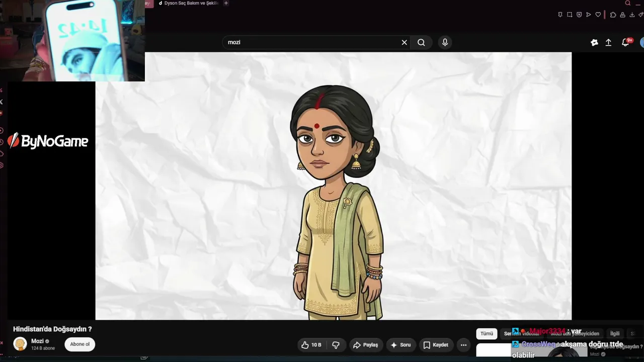The image size is (644, 362).
Task: Open the upload arrow icon
Action: [x=608, y=43]
